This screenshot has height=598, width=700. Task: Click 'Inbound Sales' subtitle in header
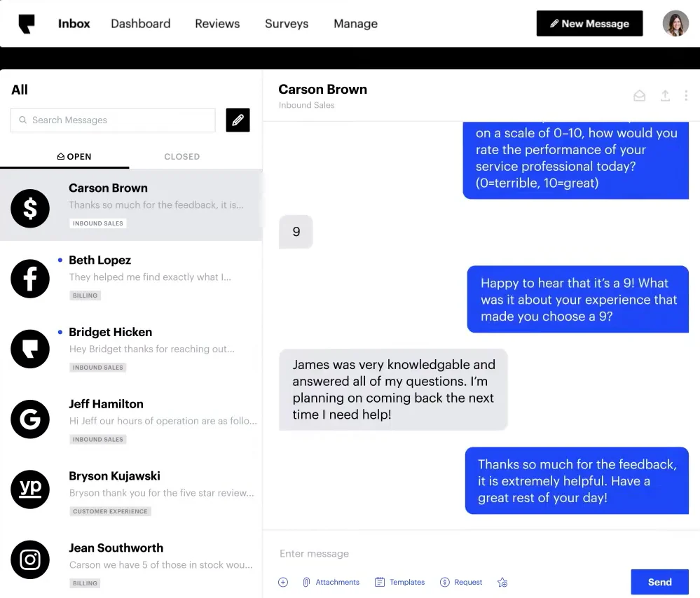tap(307, 105)
